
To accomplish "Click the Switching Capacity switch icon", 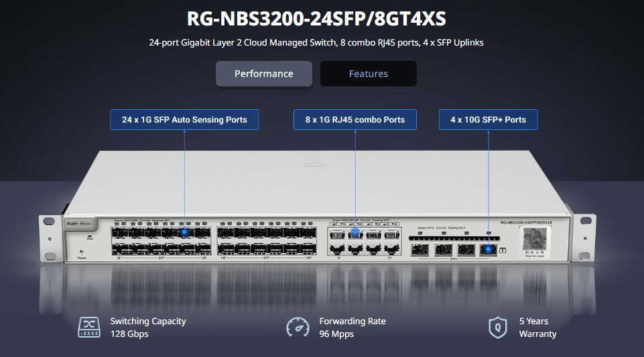I will click(x=89, y=328).
